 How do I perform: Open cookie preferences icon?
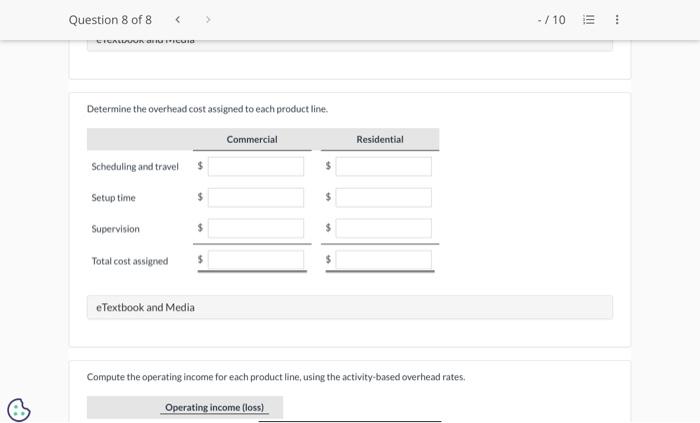(19, 410)
